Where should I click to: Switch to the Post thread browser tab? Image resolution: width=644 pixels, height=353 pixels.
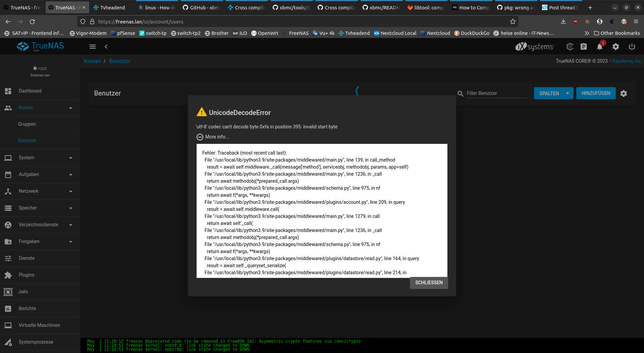(x=561, y=7)
